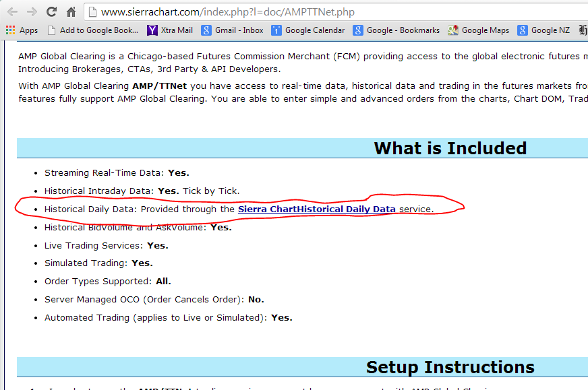
Task: Click the AMP Global Clearing is a Chicago-based paragraph
Action: [303, 63]
